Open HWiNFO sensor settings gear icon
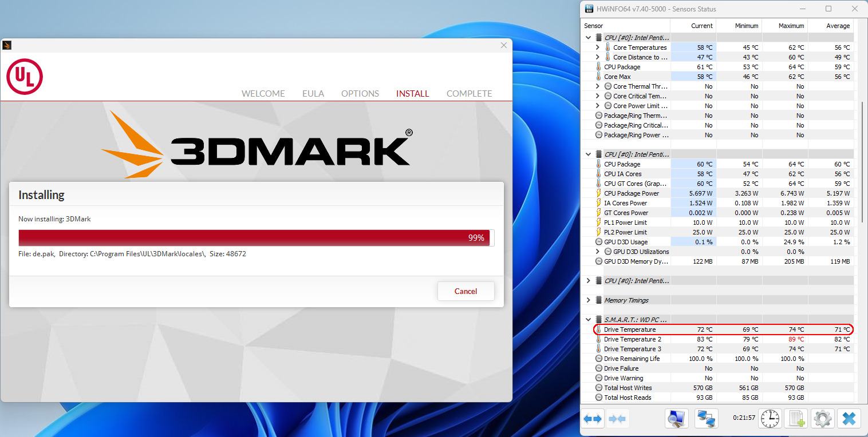Image resolution: width=868 pixels, height=437 pixels. tap(823, 419)
